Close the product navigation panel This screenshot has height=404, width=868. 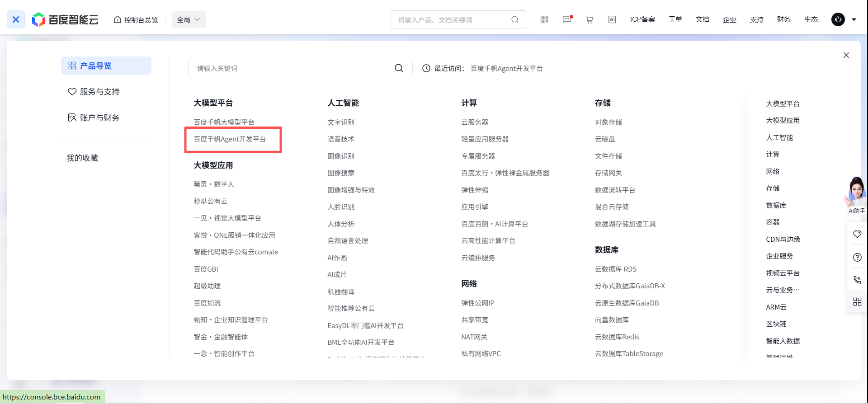pos(846,55)
